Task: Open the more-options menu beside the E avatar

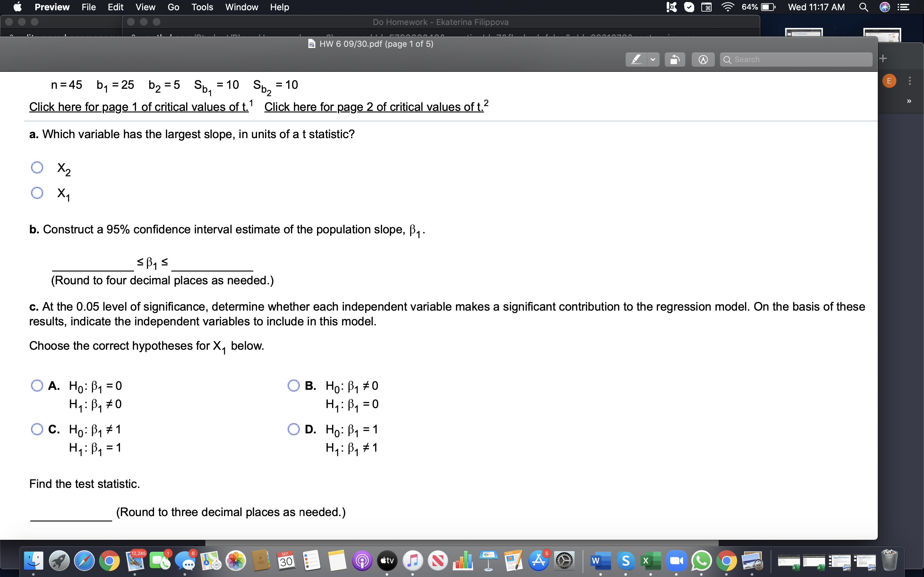Action: click(x=910, y=80)
